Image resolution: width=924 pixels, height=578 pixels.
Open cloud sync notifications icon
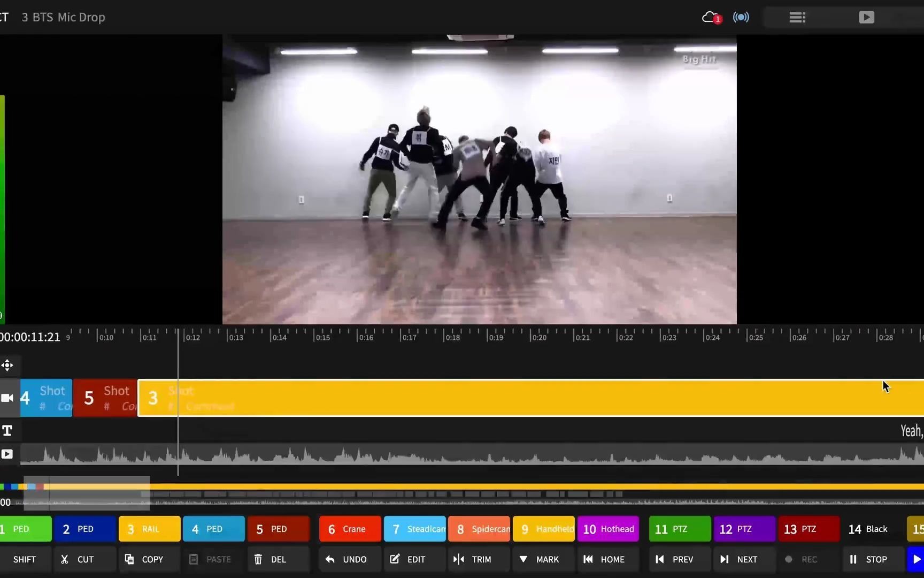point(710,17)
